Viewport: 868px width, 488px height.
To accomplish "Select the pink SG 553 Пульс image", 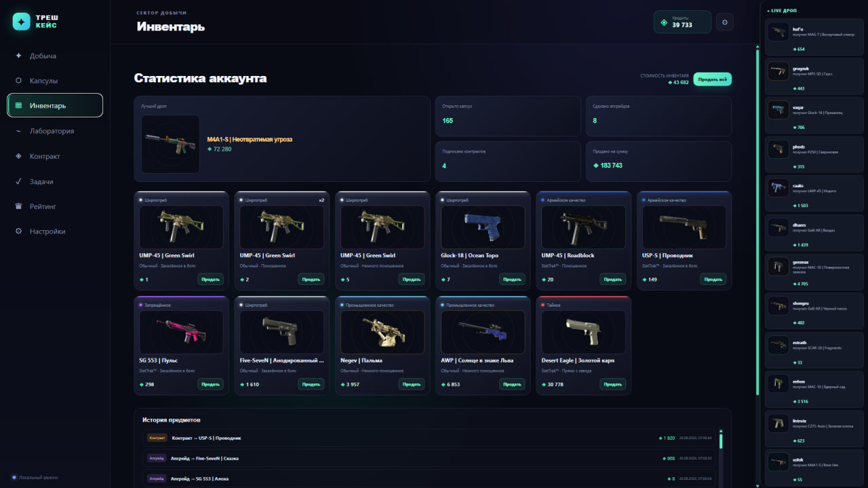I will (x=181, y=332).
